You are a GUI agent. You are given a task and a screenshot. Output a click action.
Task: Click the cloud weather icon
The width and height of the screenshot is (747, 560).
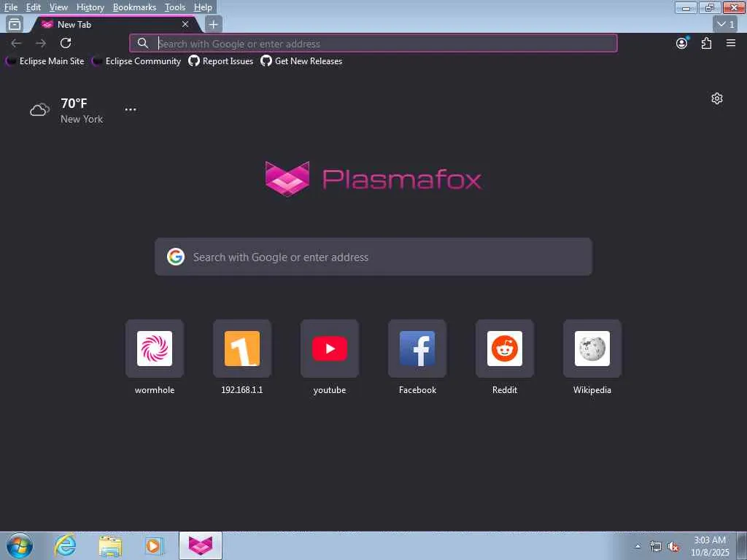coord(39,110)
